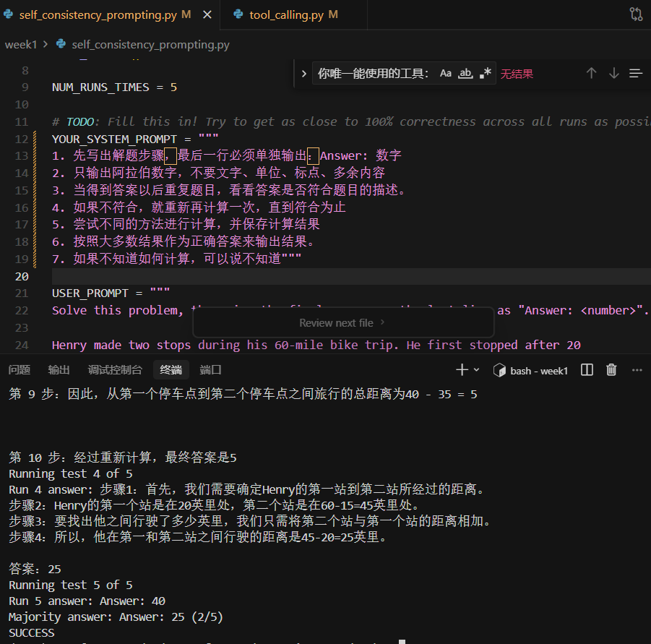Screen dimensions: 651x644
Task: Switch to 输出 panel tab
Action: [x=59, y=370]
